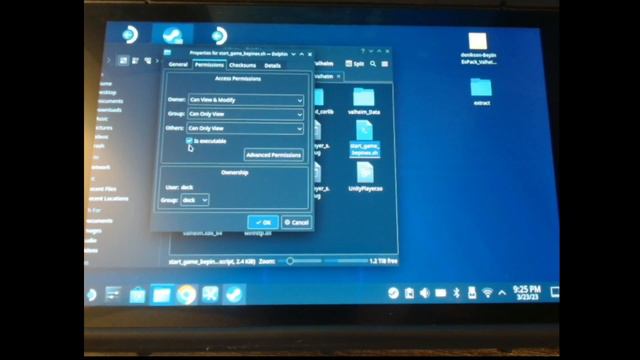Open the Discover store from the taskbar
This screenshot has width=640, height=360.
[x=137, y=295]
